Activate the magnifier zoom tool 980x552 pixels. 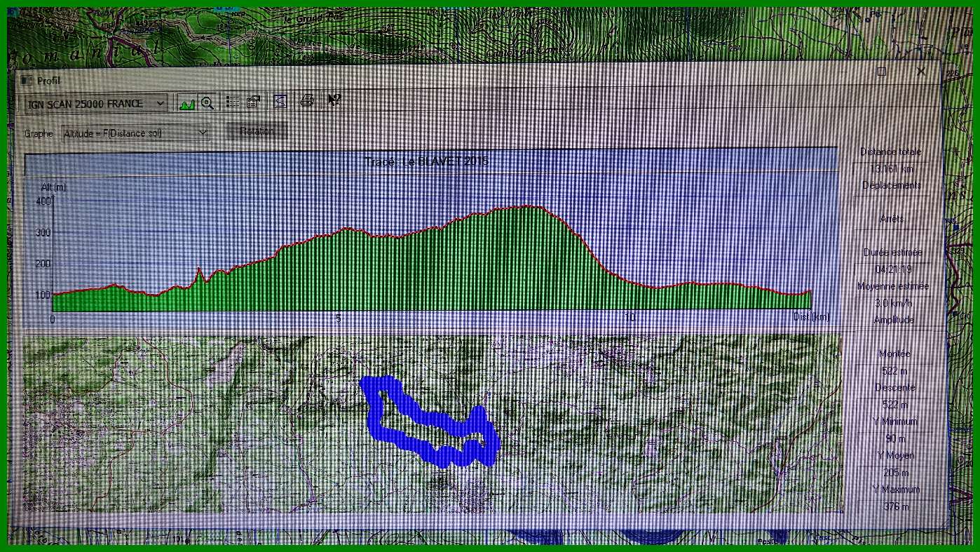click(207, 102)
